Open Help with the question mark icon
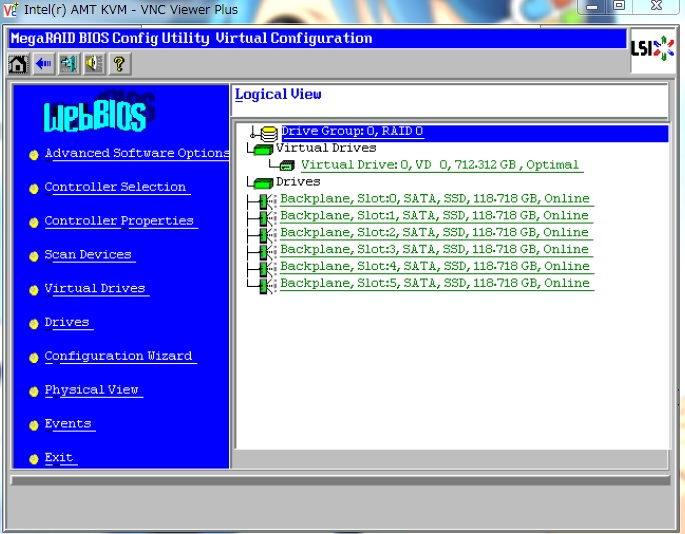The width and height of the screenshot is (685, 534). click(x=120, y=64)
